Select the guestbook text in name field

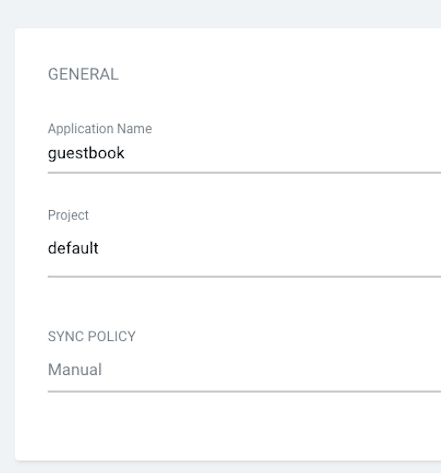[x=86, y=154]
